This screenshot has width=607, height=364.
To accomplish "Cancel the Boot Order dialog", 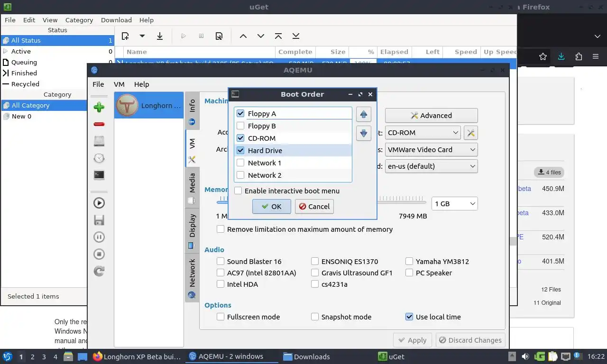I will (314, 206).
